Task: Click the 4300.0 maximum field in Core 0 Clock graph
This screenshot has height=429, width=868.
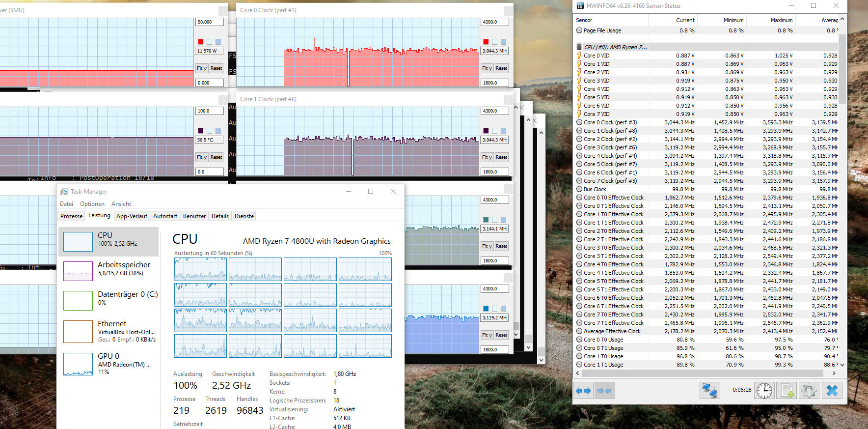Action: (x=494, y=22)
